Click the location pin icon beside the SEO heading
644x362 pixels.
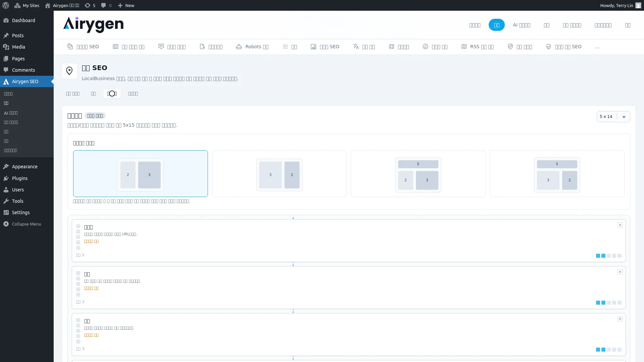click(69, 71)
